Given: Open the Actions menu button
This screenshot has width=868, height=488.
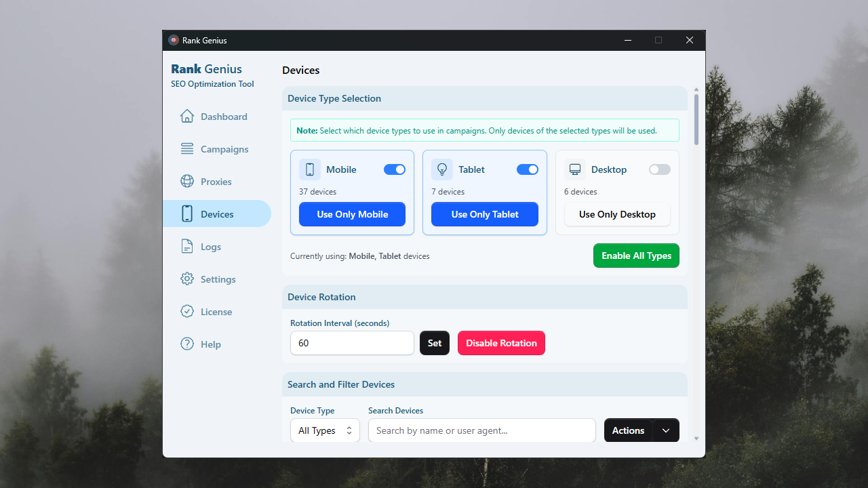Looking at the screenshot, I should pyautogui.click(x=628, y=430).
